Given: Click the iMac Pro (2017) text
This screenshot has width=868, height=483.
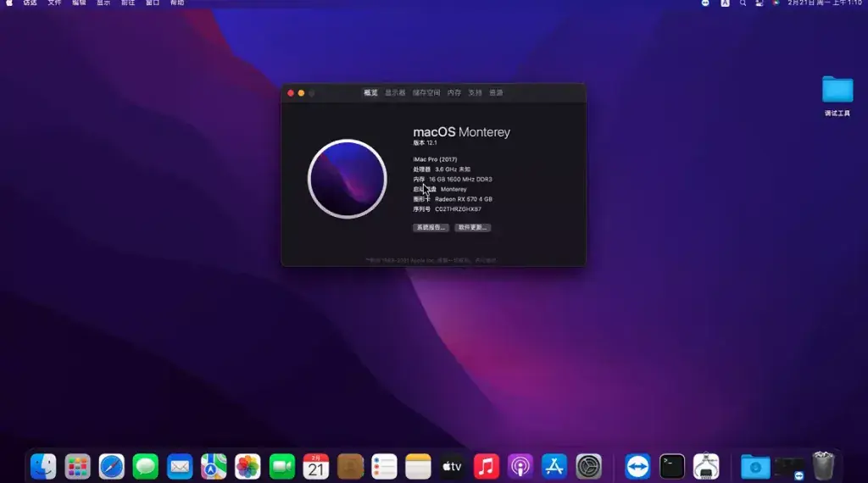Looking at the screenshot, I should (x=435, y=159).
